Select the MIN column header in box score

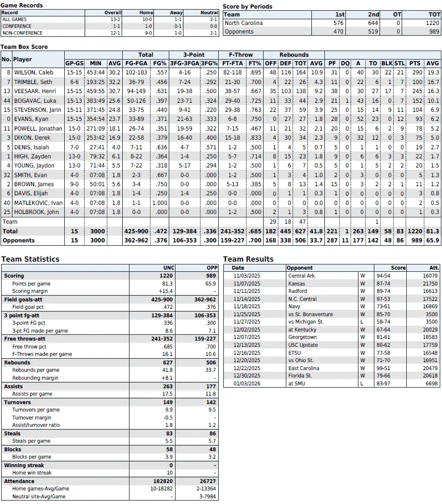tap(95, 63)
